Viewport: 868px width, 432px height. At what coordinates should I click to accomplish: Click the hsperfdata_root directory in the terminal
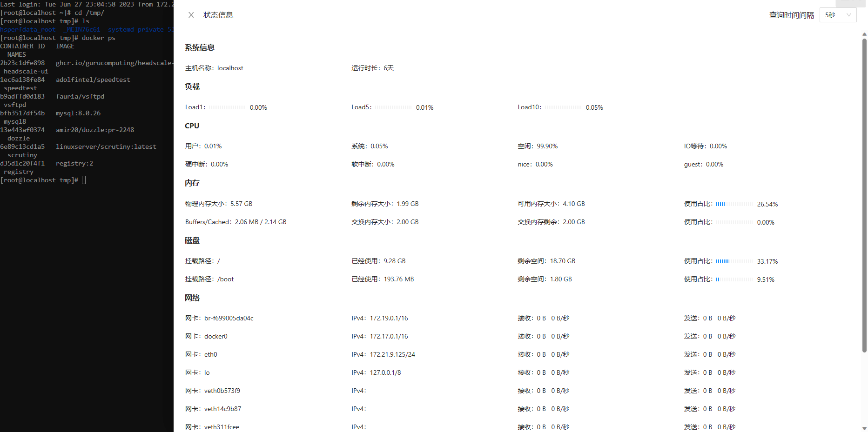[28, 29]
